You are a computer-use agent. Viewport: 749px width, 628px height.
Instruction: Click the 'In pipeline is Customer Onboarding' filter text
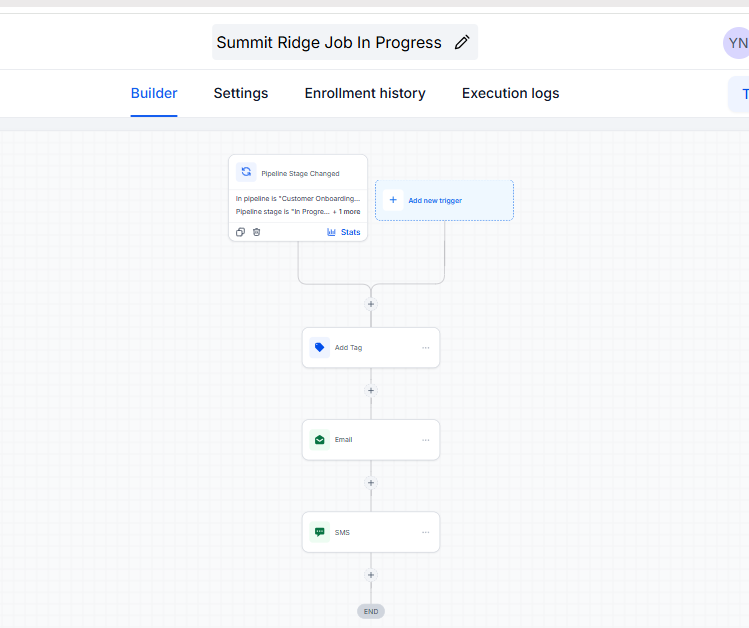(298, 199)
